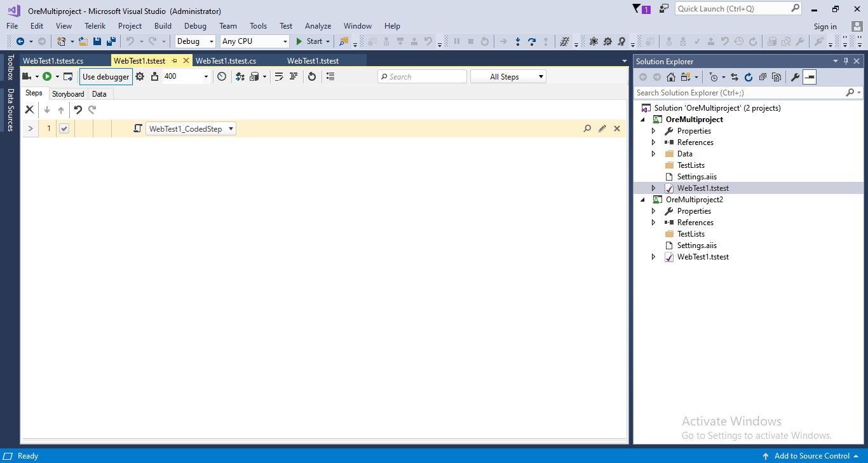Image resolution: width=868 pixels, height=463 pixels.
Task: Click Collapse All icon in Solution Explorer
Action: 763,77
